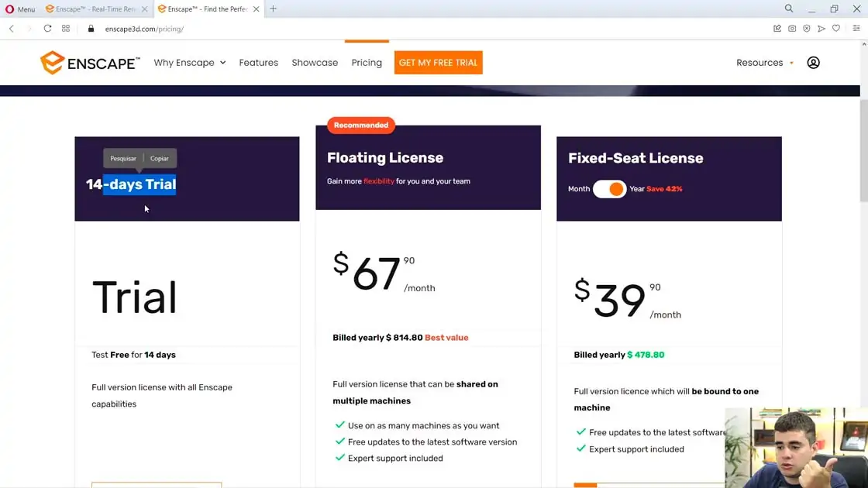Screen dimensions: 868x488
Task: Open the Showcase page
Action: [315, 63]
